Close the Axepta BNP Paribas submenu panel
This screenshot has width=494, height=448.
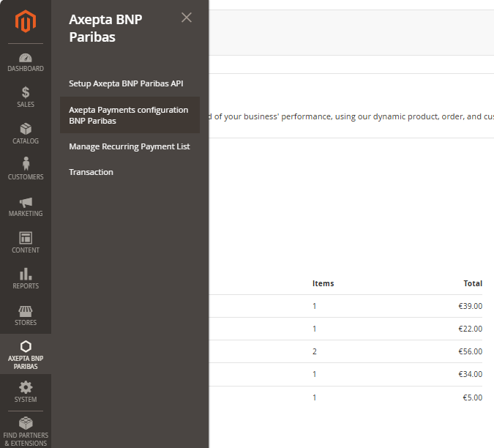tap(187, 18)
